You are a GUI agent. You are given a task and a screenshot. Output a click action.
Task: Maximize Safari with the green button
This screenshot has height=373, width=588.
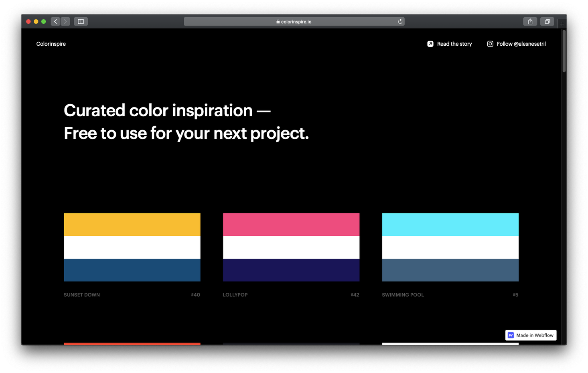pyautogui.click(x=44, y=22)
